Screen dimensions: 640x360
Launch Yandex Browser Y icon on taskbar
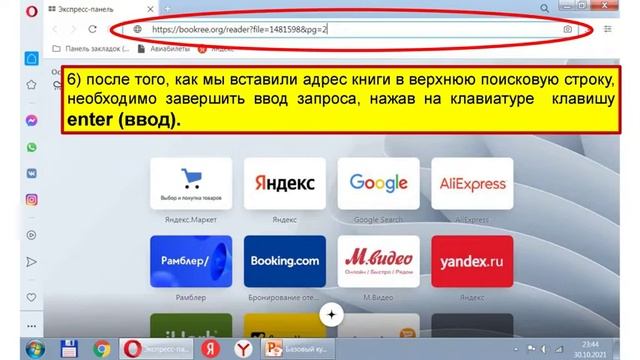click(x=243, y=349)
